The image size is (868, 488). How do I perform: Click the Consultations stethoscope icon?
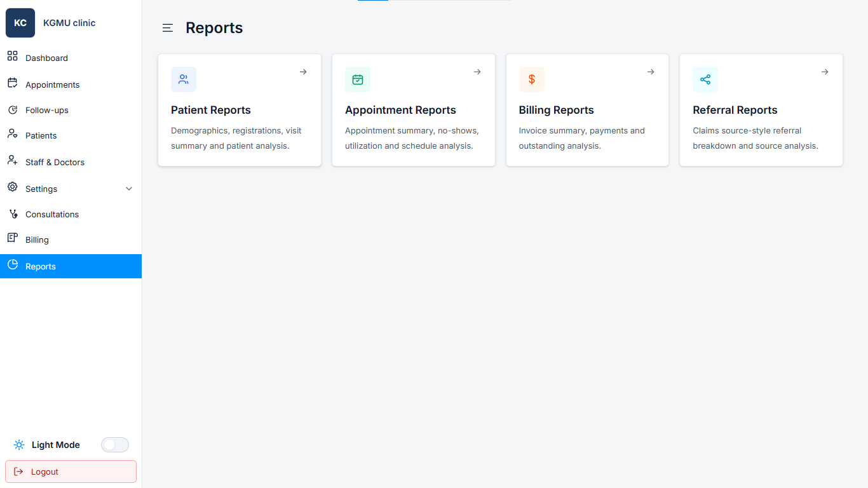click(x=12, y=214)
